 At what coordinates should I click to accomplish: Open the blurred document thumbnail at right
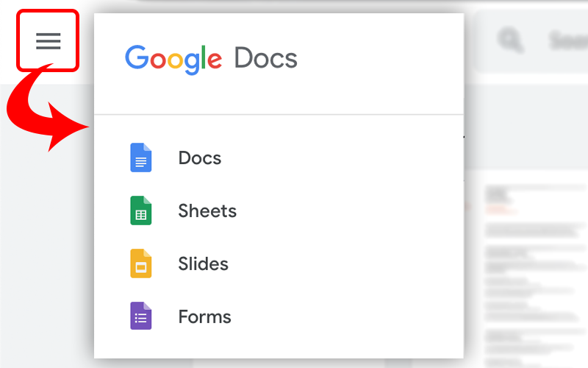[x=529, y=265]
